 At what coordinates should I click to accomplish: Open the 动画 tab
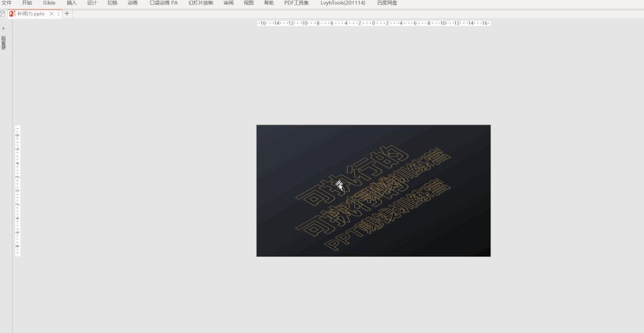pos(132,3)
